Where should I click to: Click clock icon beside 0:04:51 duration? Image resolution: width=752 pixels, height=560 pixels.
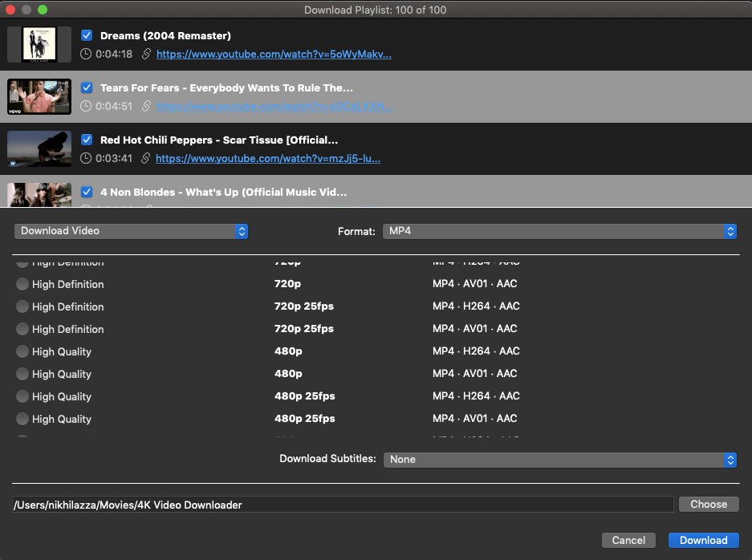click(x=86, y=106)
